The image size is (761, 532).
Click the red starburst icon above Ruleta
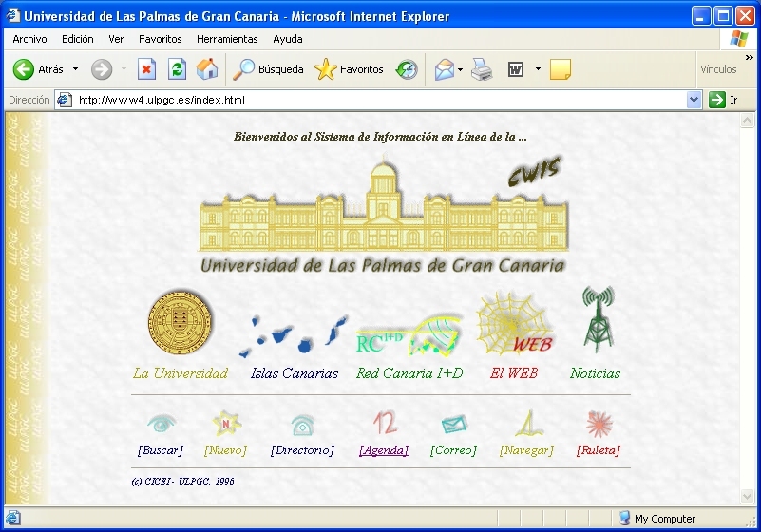pos(599,424)
